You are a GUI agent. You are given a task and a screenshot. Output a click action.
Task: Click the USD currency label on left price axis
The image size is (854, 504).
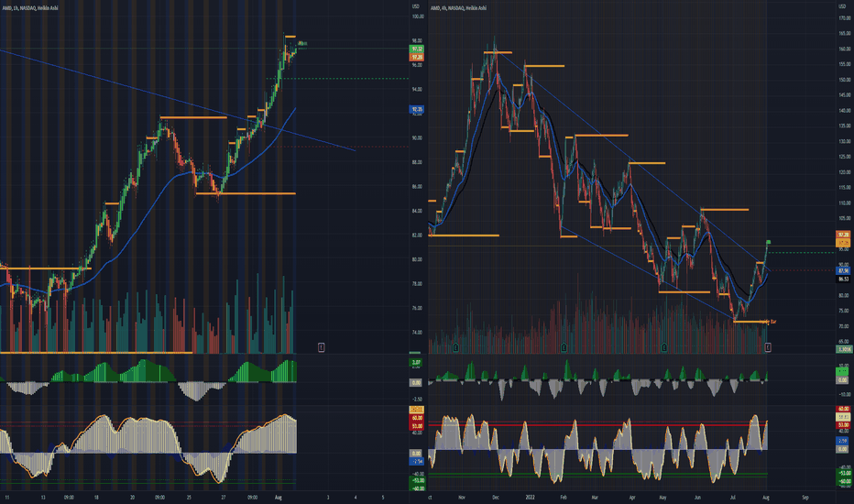point(416,6)
